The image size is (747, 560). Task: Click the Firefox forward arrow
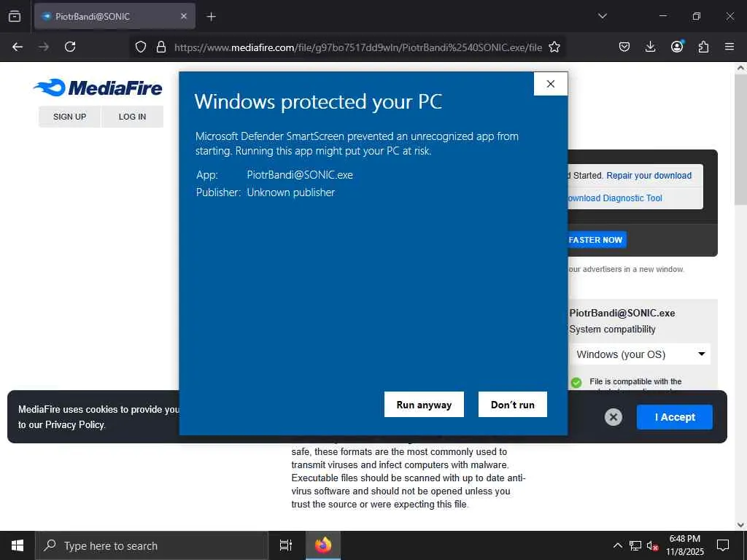44,47
